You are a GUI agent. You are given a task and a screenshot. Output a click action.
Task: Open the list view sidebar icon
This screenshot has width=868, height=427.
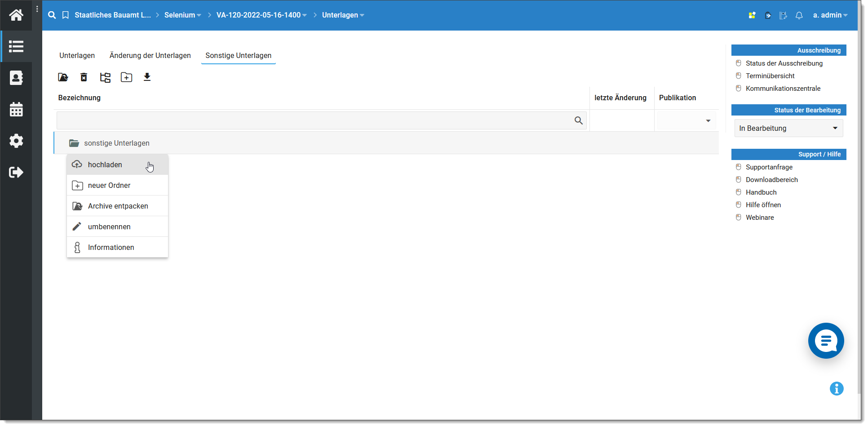(16, 46)
